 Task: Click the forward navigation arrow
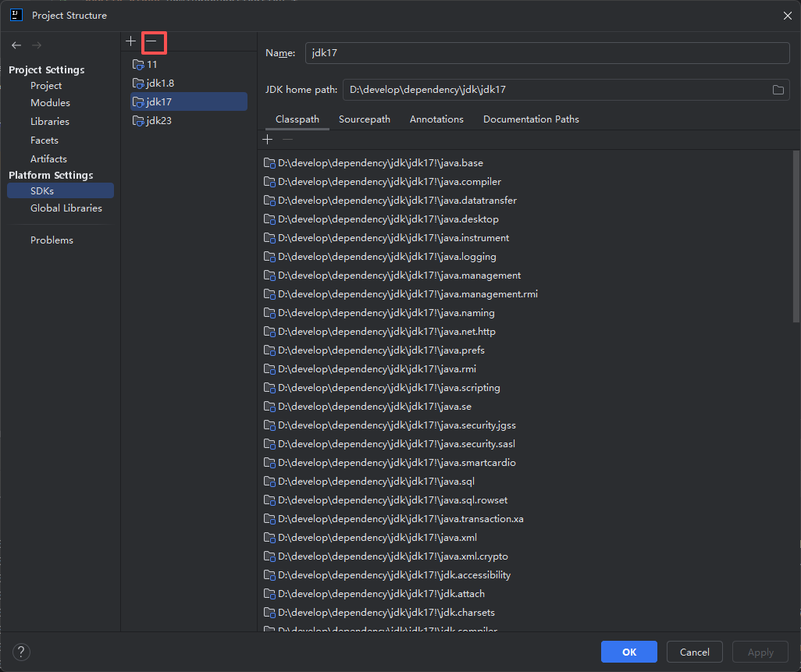[37, 45]
